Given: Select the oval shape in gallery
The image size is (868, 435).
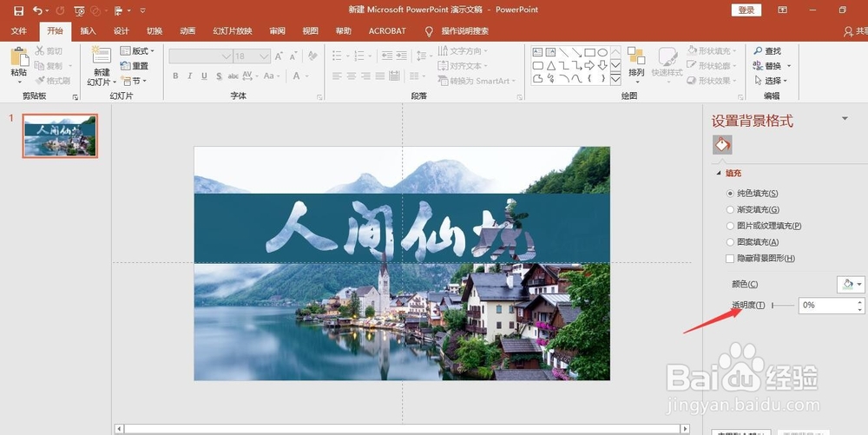Looking at the screenshot, I should [602, 52].
